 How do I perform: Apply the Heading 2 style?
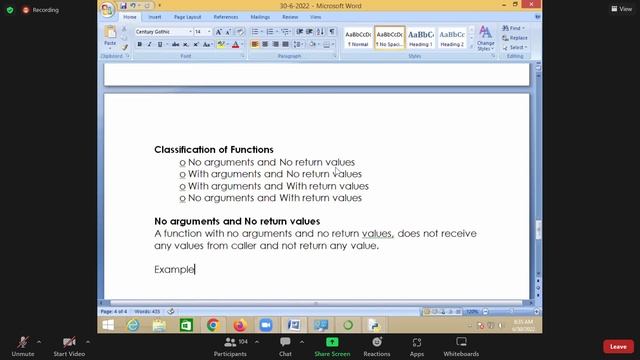452,38
